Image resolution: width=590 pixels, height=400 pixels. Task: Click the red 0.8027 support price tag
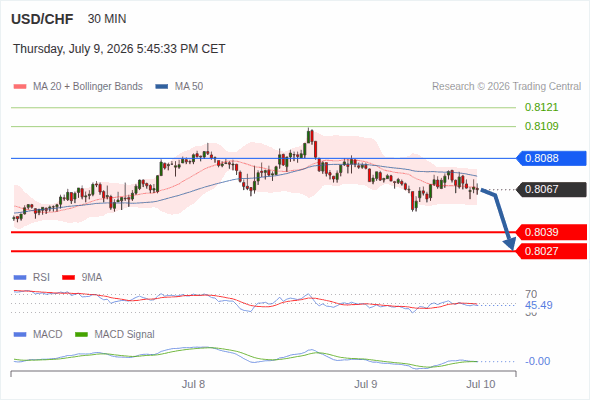(x=552, y=251)
